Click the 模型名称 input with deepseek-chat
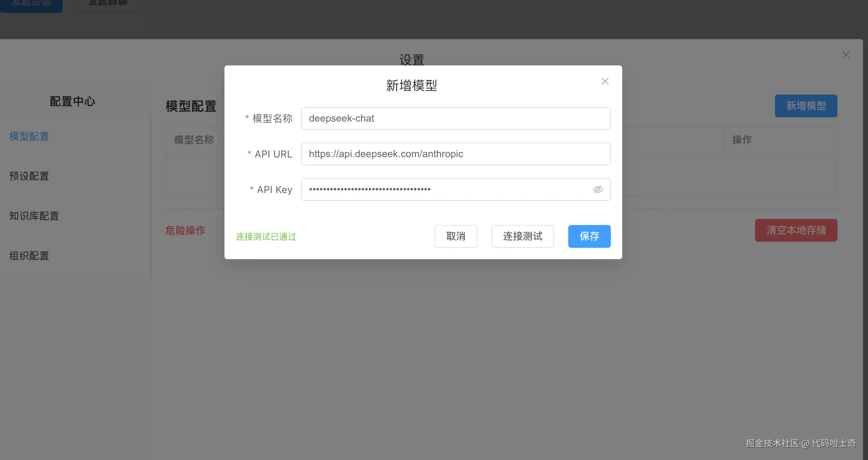 pos(455,118)
